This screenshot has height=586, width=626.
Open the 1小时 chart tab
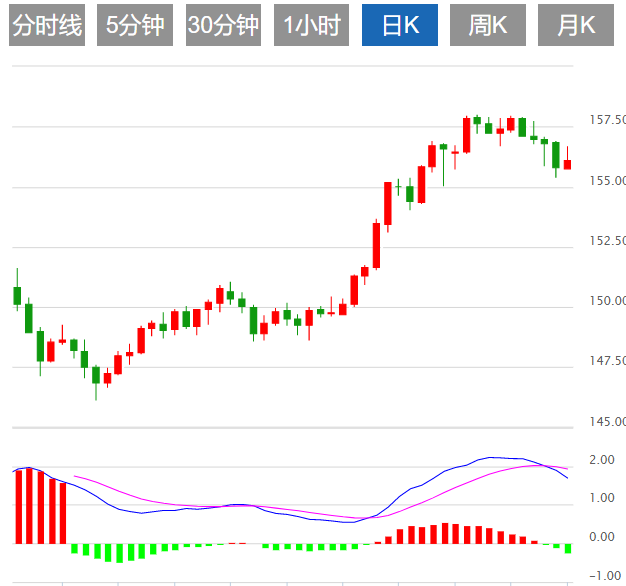311,25
